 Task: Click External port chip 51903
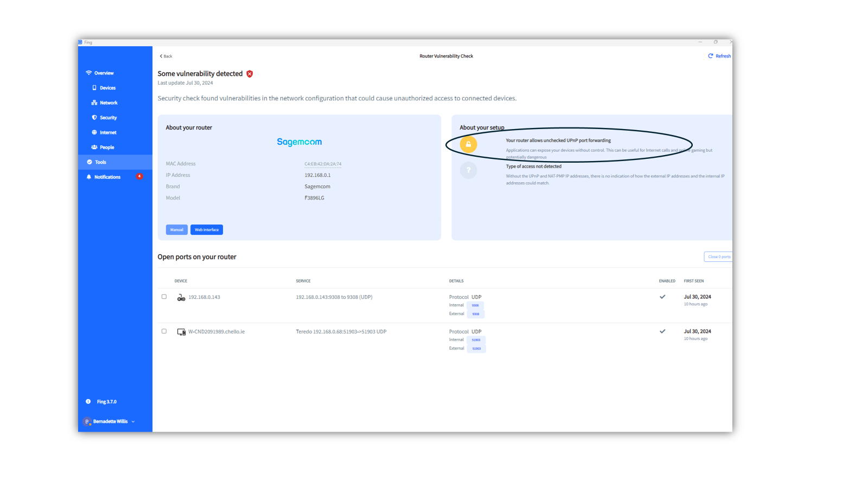[x=476, y=349]
